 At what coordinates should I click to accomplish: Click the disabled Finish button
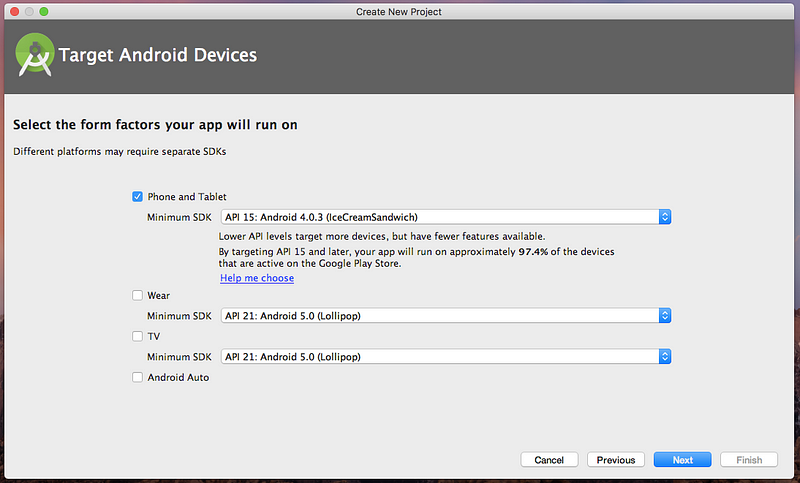[749, 460]
